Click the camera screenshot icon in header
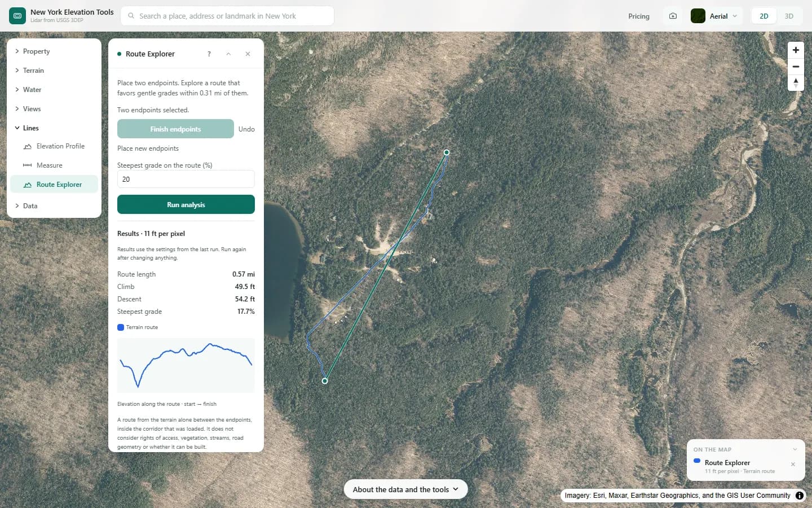 tap(673, 16)
